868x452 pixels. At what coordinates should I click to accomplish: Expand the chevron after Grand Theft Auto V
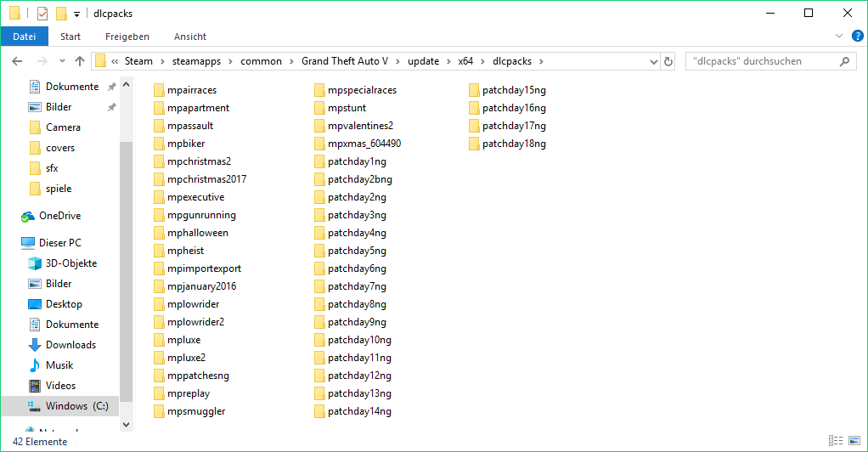397,61
